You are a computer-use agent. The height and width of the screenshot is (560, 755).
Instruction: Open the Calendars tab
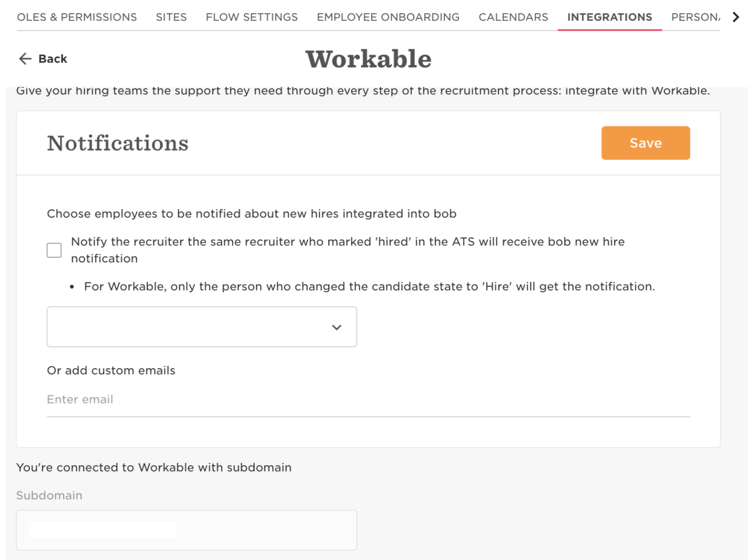coord(514,17)
